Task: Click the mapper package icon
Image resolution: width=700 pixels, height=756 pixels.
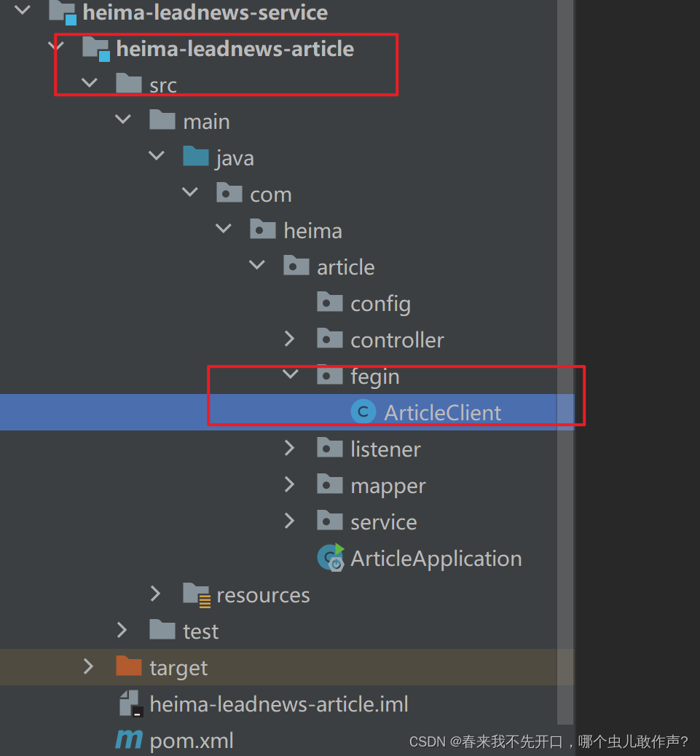Action: (x=330, y=484)
